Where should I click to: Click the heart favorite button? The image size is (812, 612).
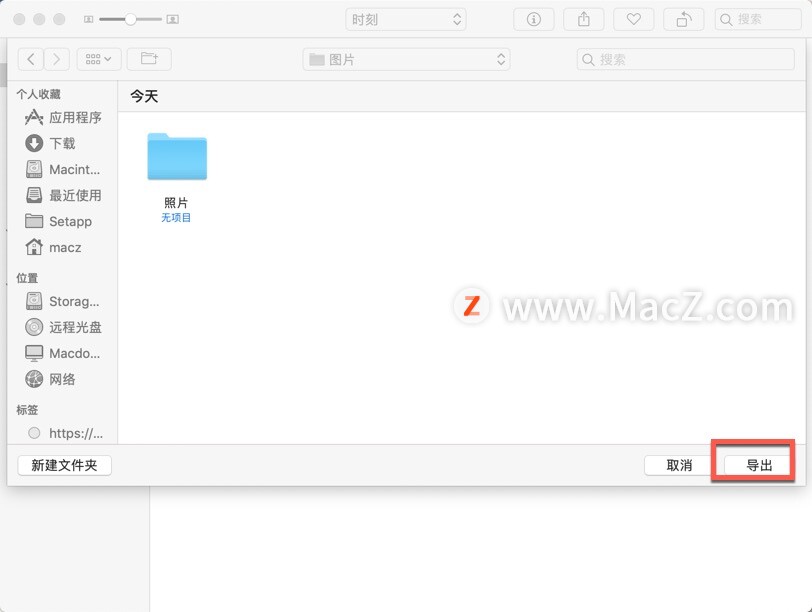(x=633, y=20)
